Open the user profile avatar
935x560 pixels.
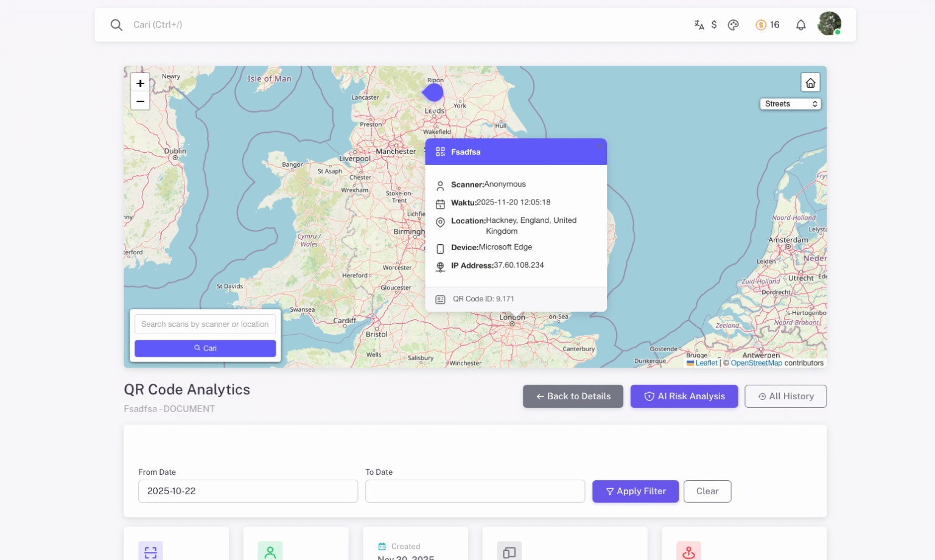pyautogui.click(x=828, y=24)
